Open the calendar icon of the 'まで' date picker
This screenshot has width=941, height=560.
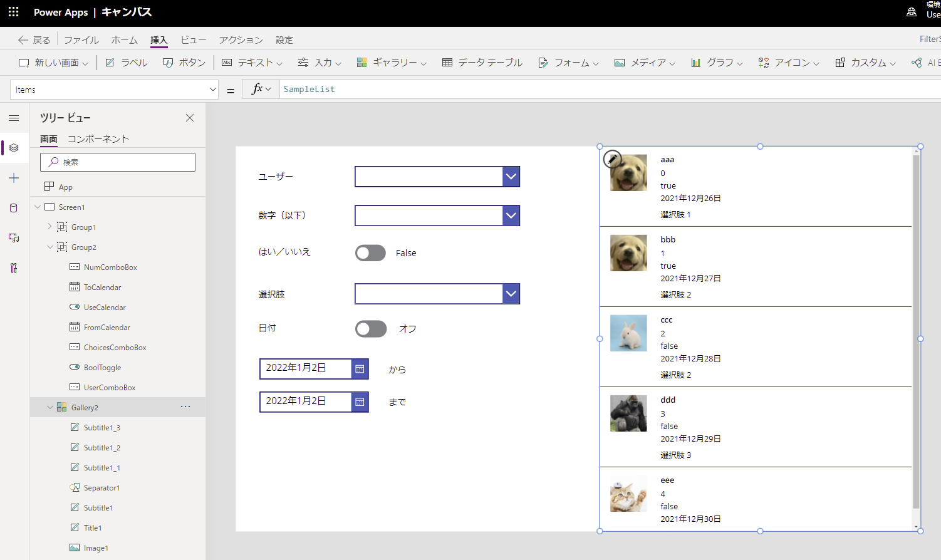point(360,402)
